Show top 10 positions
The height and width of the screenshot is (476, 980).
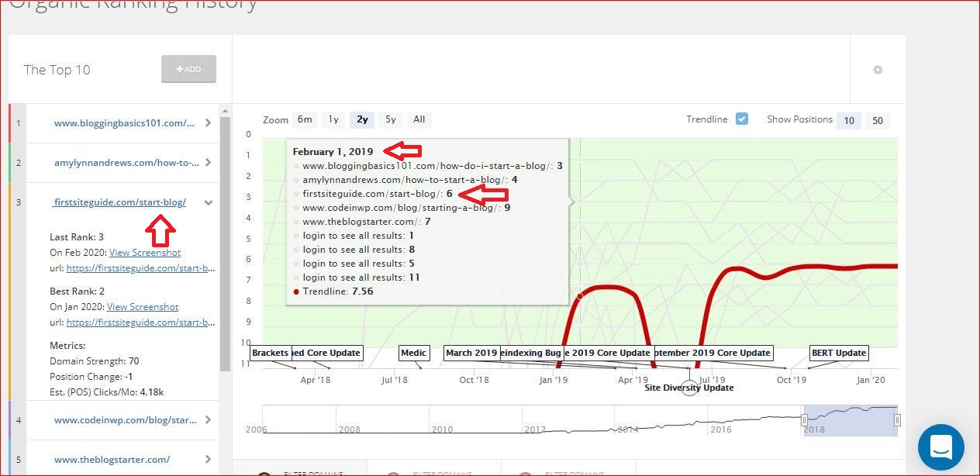(849, 120)
